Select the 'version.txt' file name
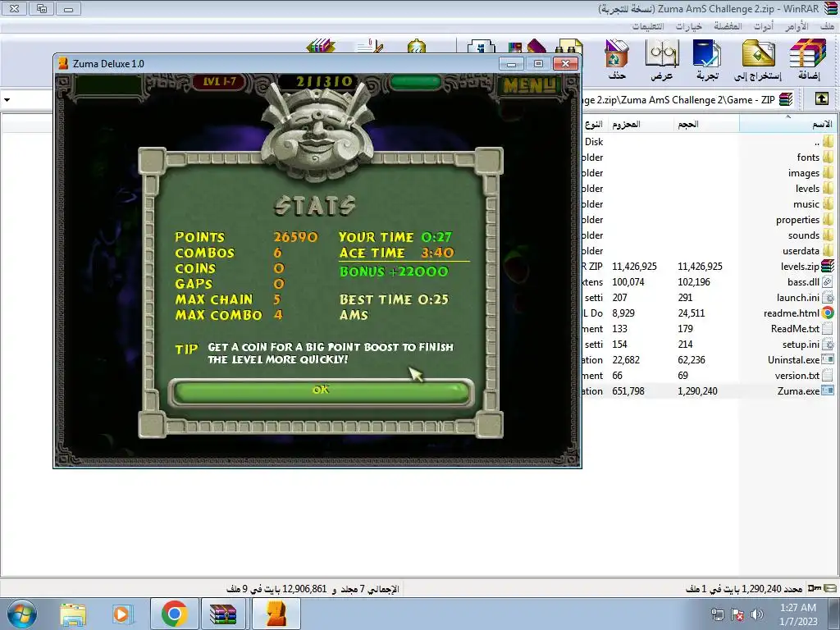 (x=797, y=376)
